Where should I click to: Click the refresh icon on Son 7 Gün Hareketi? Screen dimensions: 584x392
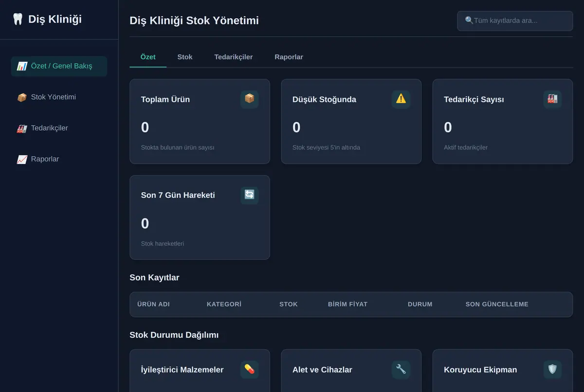click(x=249, y=195)
